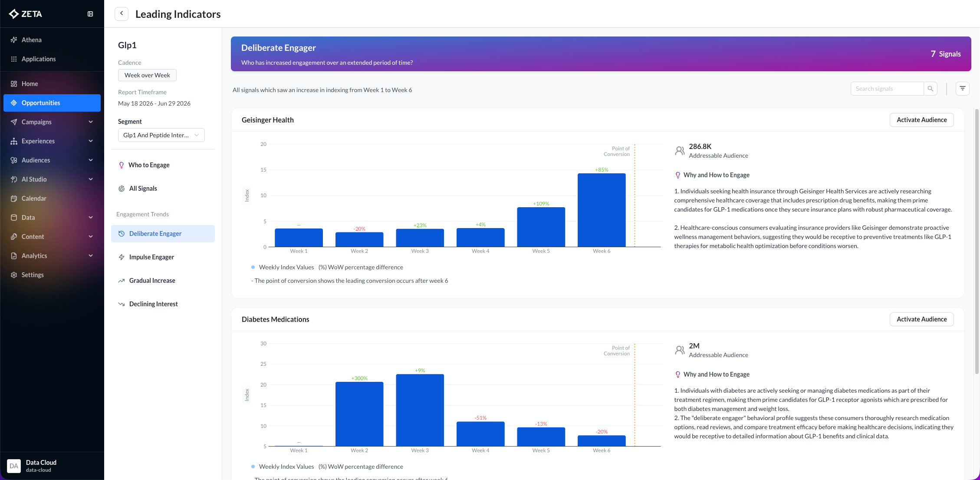Open the Segment dropdown
Screen dimensions: 980x480
click(x=161, y=135)
